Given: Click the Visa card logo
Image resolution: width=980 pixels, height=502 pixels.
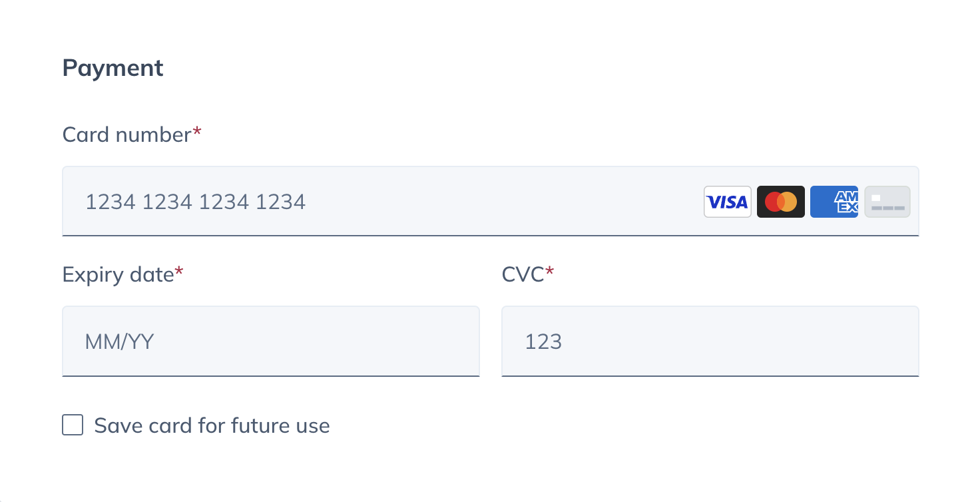Looking at the screenshot, I should point(728,202).
